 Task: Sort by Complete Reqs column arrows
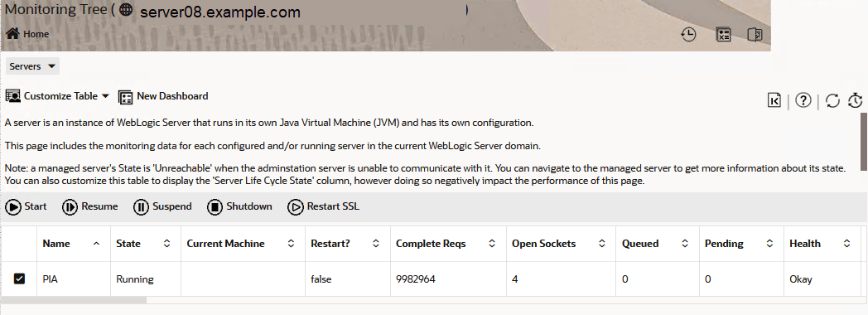(492, 244)
